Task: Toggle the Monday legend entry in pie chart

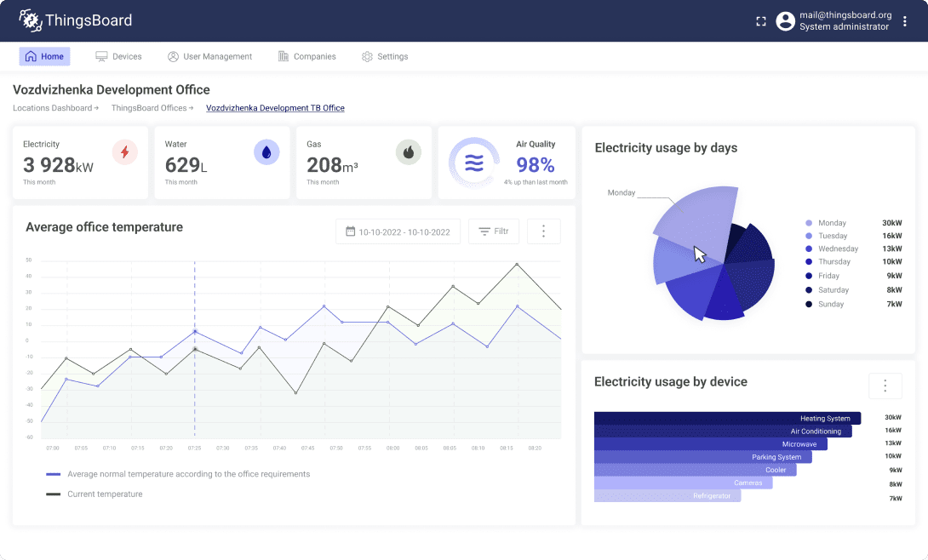Action: [831, 222]
